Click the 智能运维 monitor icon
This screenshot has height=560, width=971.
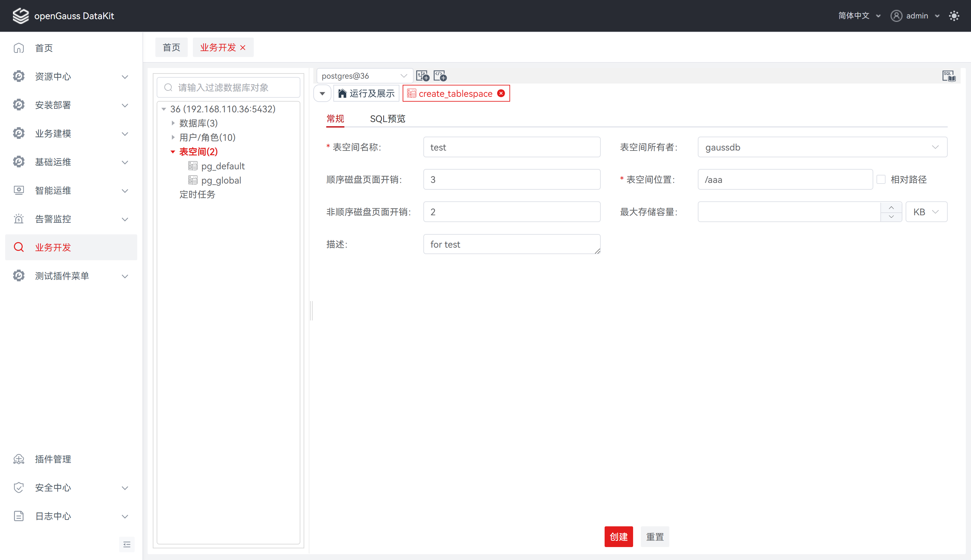[19, 190]
